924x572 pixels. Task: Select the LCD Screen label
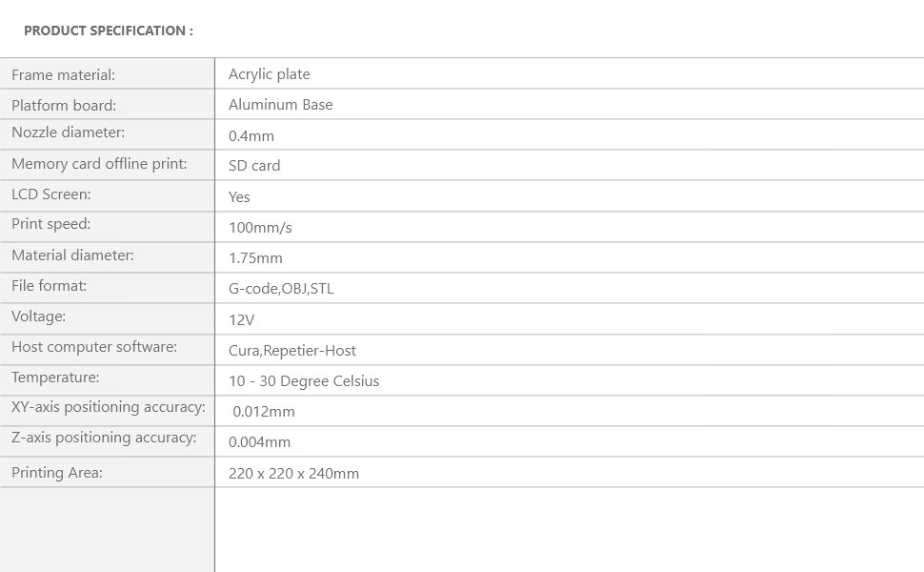point(51,194)
